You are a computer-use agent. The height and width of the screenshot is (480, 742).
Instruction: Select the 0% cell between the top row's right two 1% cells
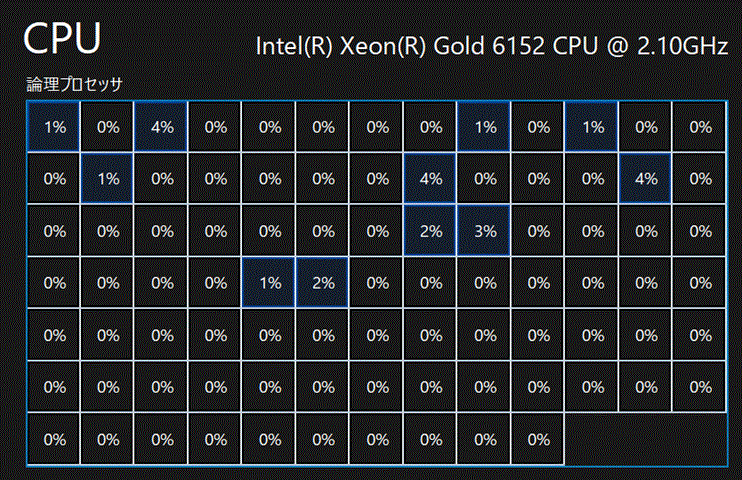point(539,127)
